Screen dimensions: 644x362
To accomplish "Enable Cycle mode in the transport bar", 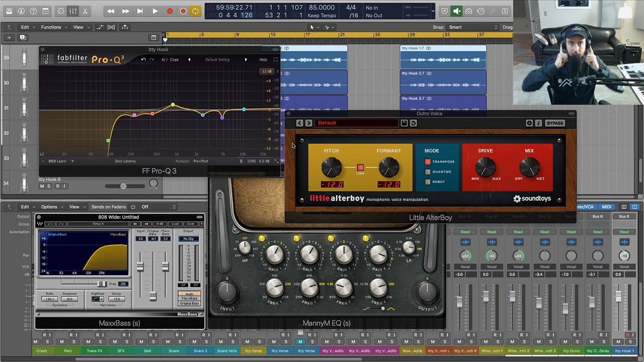I will (195, 11).
